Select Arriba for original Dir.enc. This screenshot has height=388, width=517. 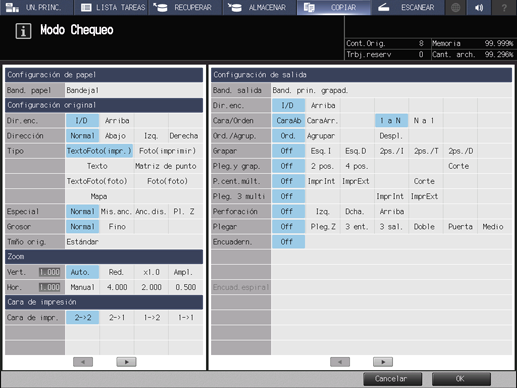[117, 121]
